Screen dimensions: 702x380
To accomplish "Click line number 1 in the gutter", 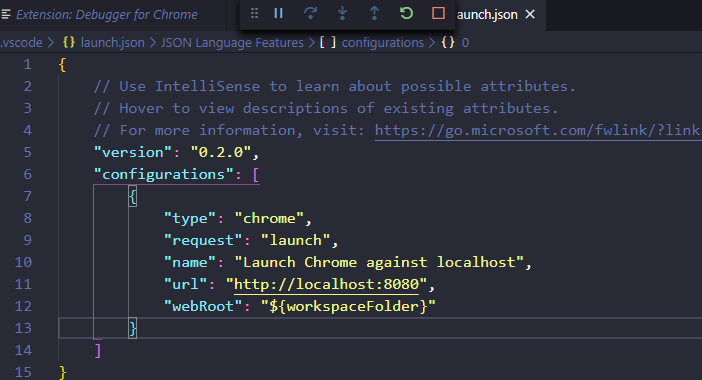I will [x=27, y=65].
